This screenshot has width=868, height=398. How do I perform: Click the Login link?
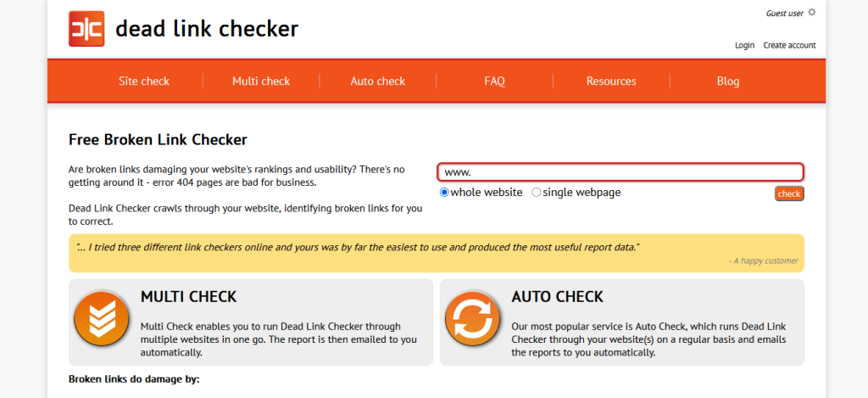click(x=744, y=46)
